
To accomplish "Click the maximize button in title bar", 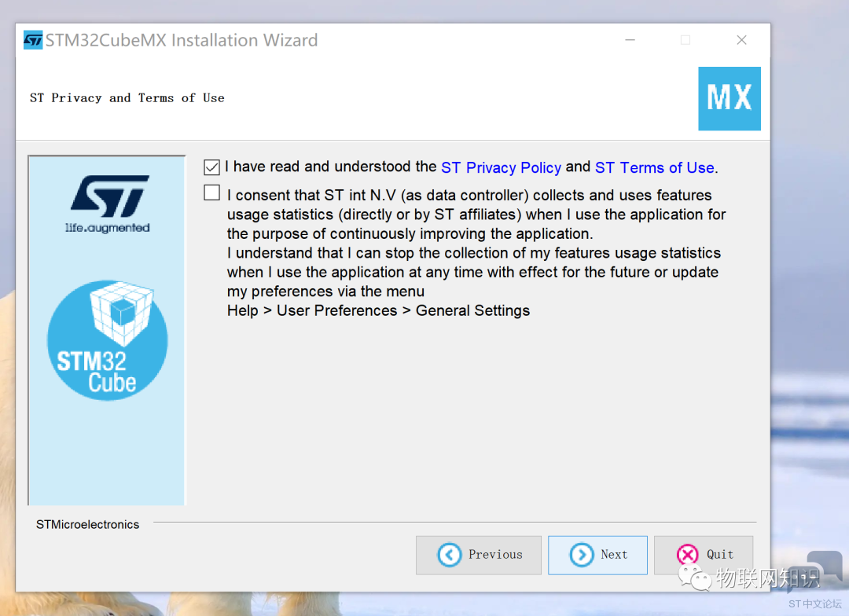I will pos(685,40).
